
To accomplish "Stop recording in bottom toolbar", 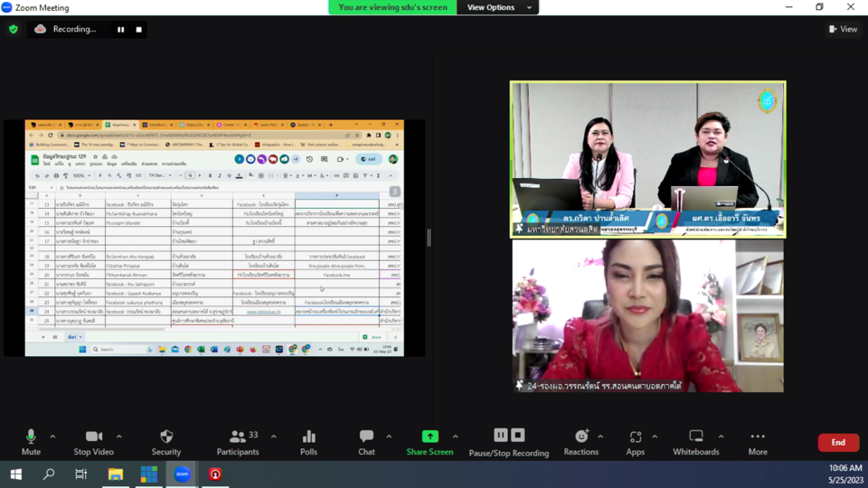I will point(517,436).
